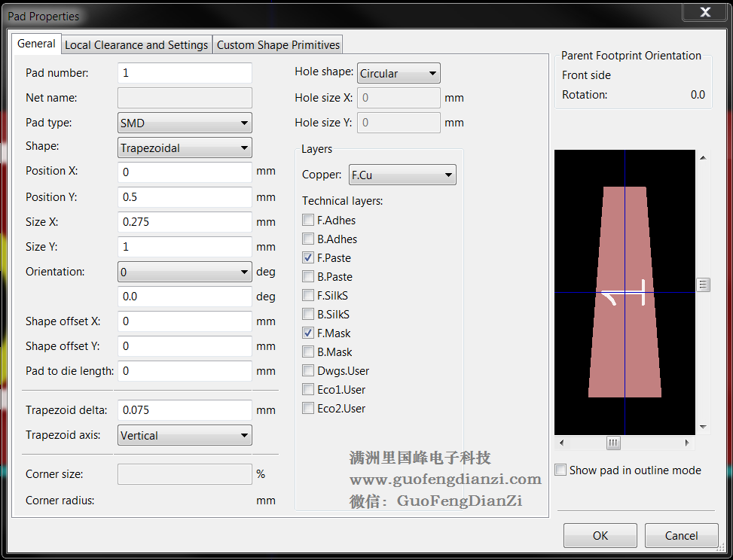Click the Size X field

(x=185, y=222)
